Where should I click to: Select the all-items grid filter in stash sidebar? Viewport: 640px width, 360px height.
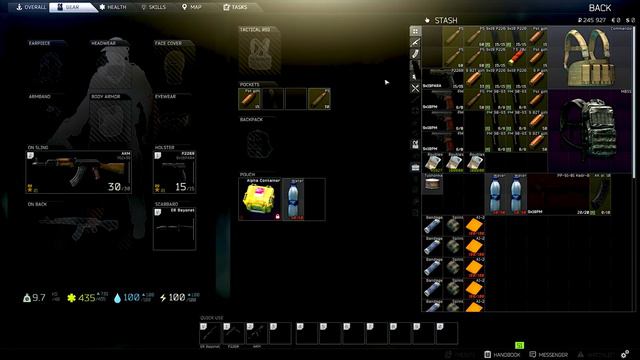(x=415, y=31)
